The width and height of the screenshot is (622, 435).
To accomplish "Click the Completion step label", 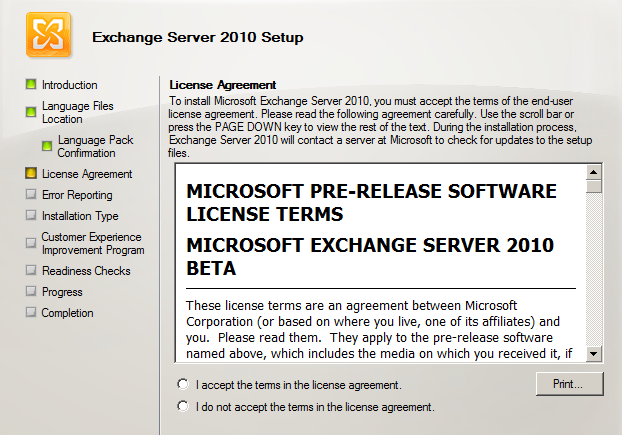I will (x=67, y=313).
